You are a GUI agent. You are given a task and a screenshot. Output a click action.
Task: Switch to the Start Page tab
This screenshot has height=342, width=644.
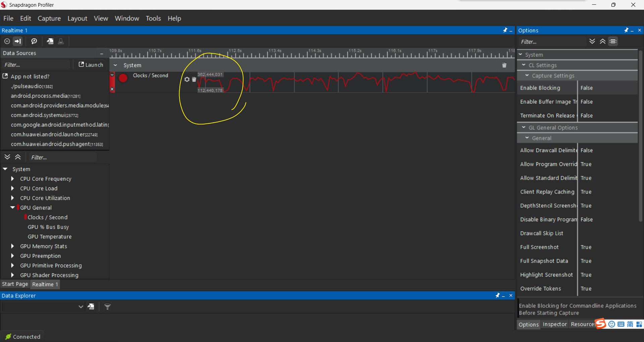coord(15,284)
